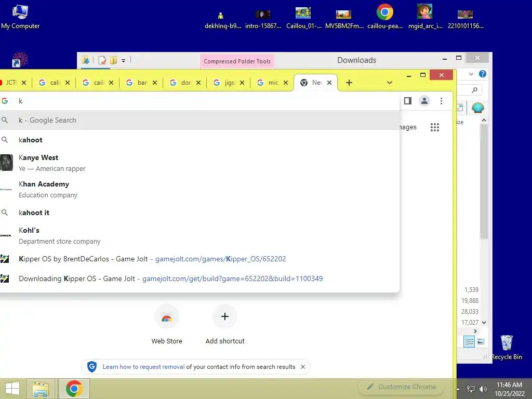The width and height of the screenshot is (532, 399).
Task: Click the Chrome profile avatar icon
Action: click(x=424, y=101)
